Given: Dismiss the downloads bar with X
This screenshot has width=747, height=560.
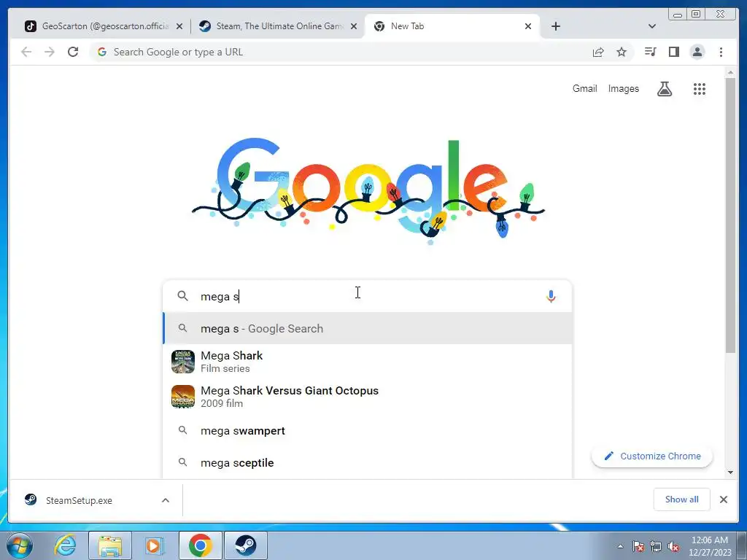Looking at the screenshot, I should click(x=723, y=499).
